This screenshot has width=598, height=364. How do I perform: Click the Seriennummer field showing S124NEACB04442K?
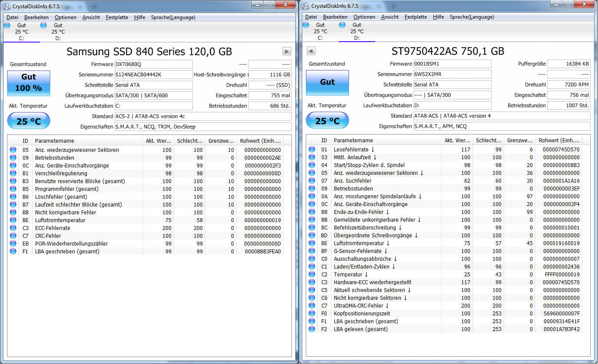tap(153, 75)
